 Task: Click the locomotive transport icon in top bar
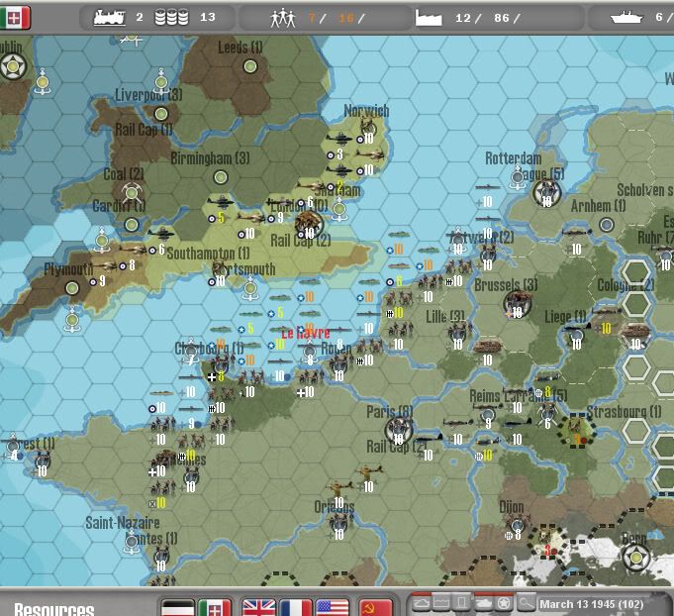(110, 17)
